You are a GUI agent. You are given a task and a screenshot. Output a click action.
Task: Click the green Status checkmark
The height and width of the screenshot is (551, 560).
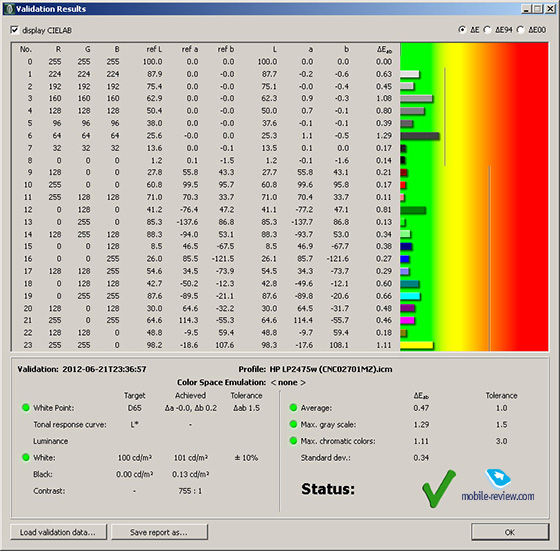pyautogui.click(x=439, y=489)
